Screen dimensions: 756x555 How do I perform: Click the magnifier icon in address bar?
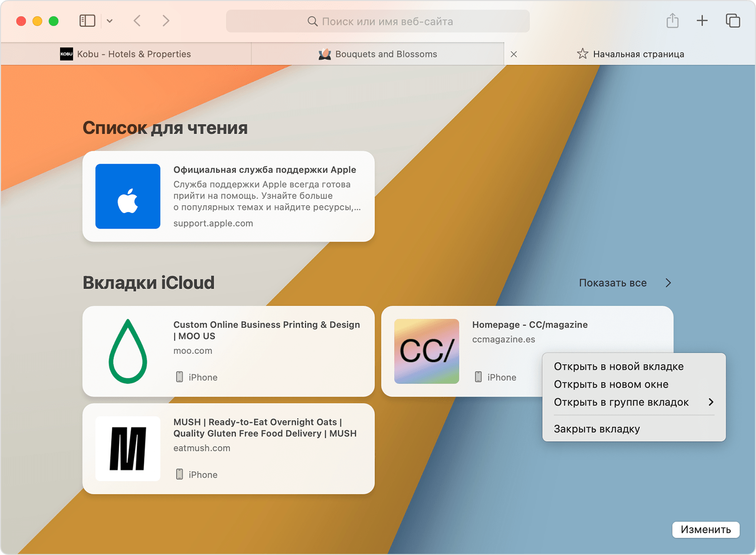(x=313, y=21)
